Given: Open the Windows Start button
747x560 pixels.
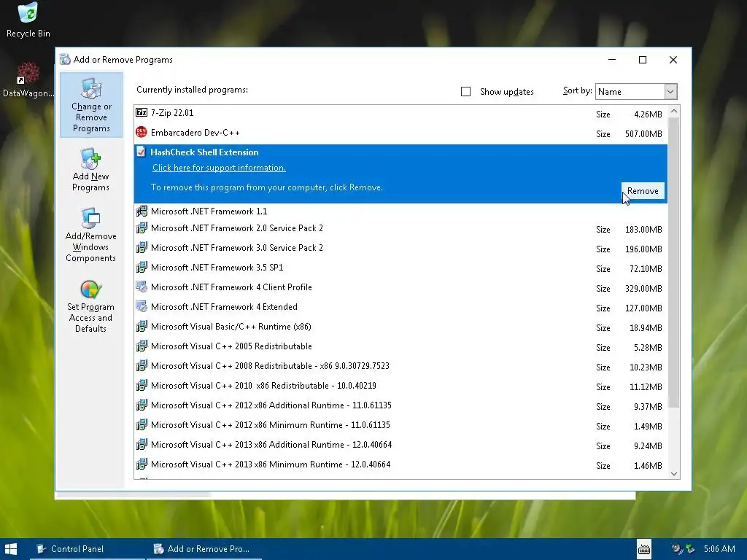Looking at the screenshot, I should 10,549.
